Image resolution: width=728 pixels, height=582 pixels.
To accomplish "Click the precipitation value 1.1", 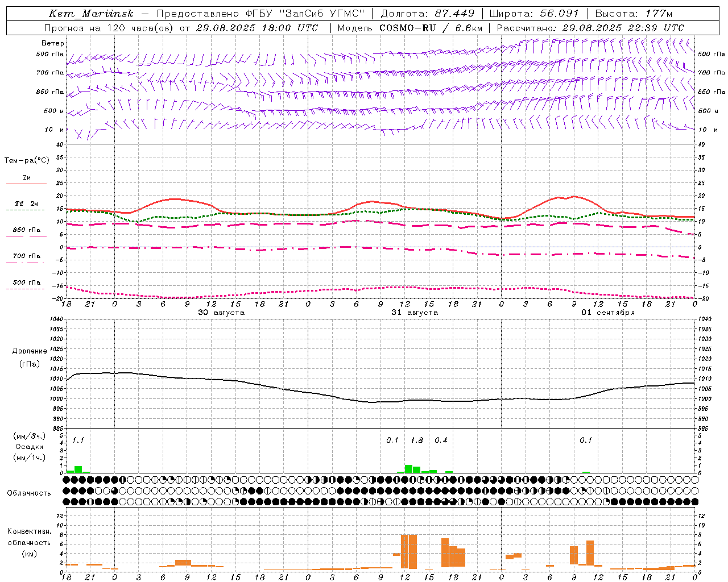I will pyautogui.click(x=78, y=440).
